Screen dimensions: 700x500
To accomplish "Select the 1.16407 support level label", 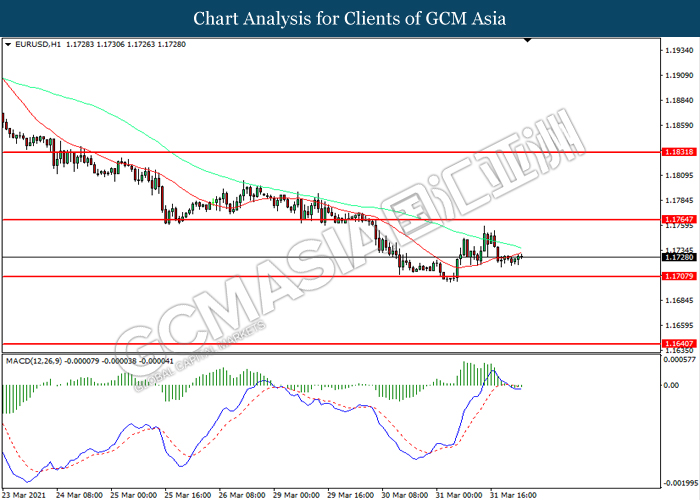I will tap(679, 344).
